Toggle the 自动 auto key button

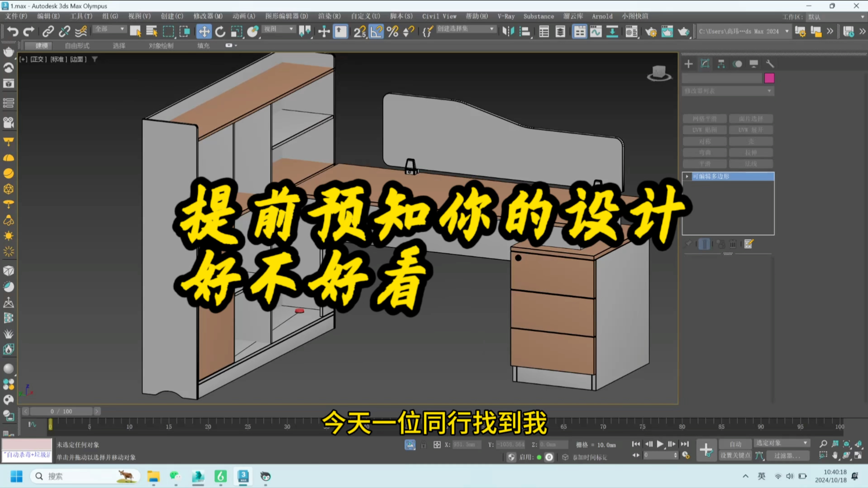tap(735, 444)
